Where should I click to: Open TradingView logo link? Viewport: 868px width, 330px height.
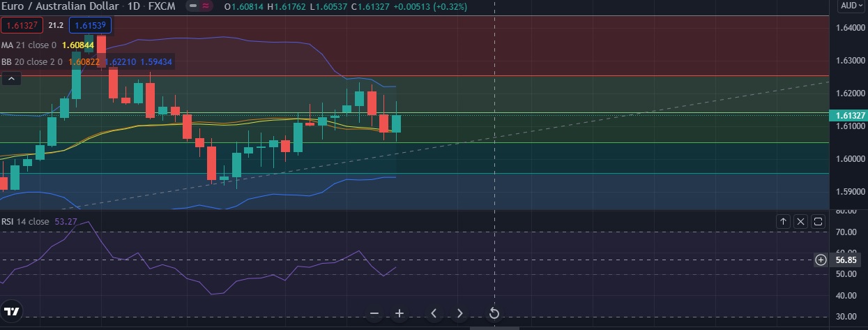click(11, 311)
